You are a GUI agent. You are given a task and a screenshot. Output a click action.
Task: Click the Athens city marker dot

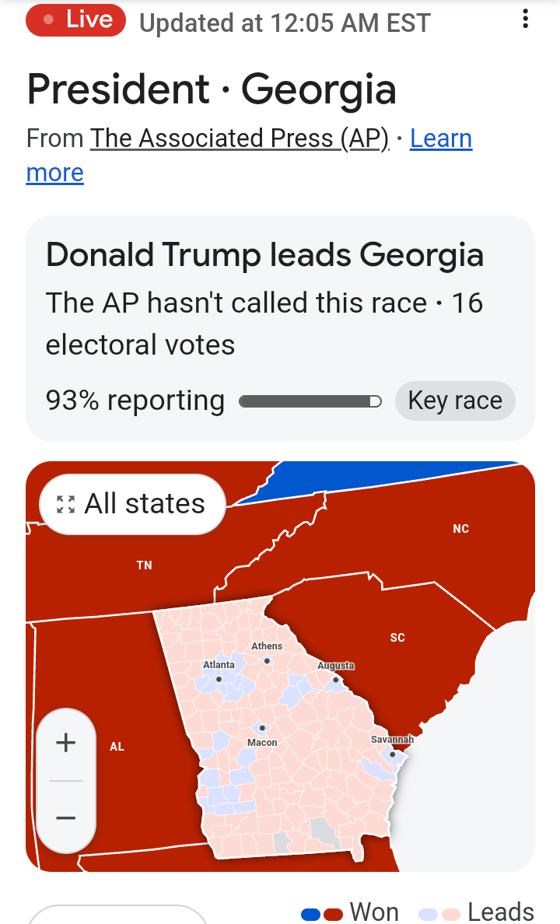[x=267, y=660]
